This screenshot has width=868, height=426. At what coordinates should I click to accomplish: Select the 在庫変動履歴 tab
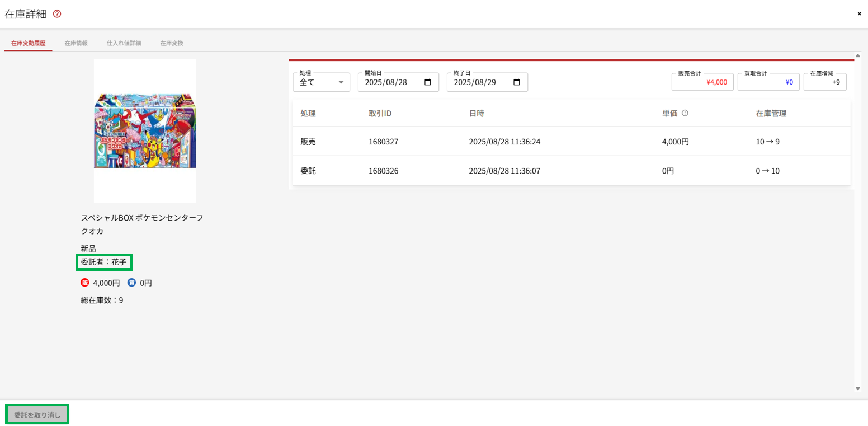coord(28,43)
